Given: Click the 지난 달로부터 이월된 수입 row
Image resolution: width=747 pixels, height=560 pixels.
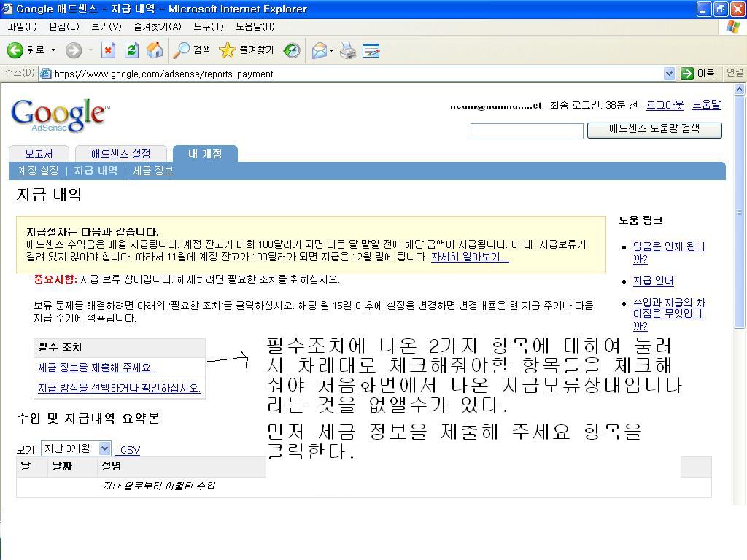Looking at the screenshot, I should click(364, 486).
